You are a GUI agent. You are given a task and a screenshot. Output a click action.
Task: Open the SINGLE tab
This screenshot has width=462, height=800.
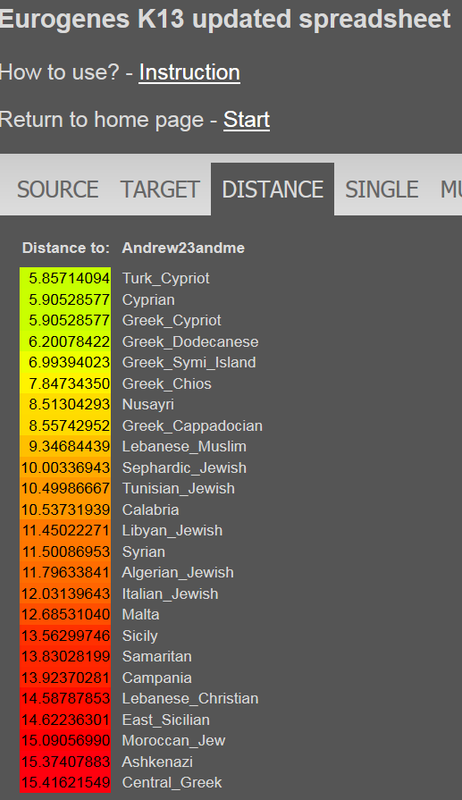click(x=381, y=189)
